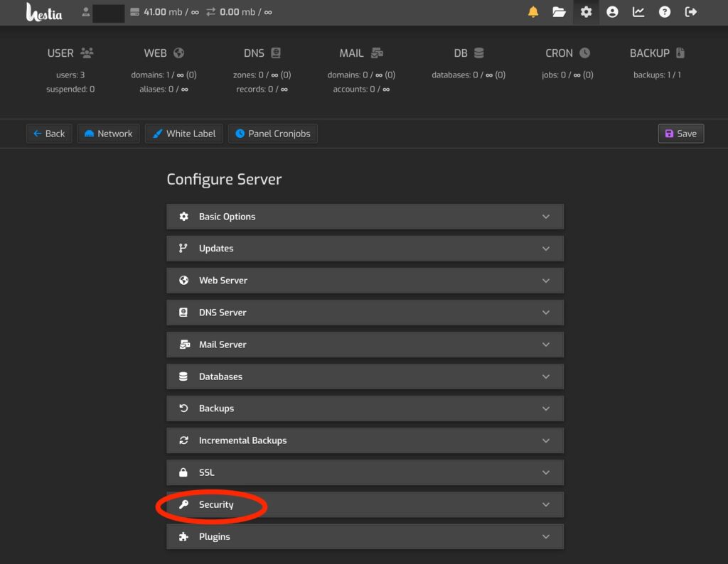The image size is (728, 564).
Task: Click the user silhouette icon in top bar
Action: (x=86, y=12)
